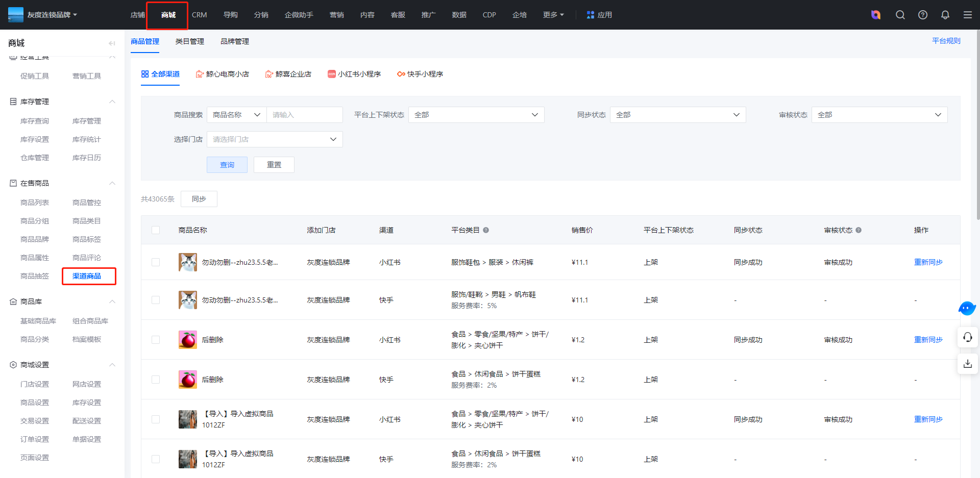Screen dimensions: 980x478
Task: Check the 导入虚拟商品 小红书 row checkbox
Action: [x=156, y=419]
